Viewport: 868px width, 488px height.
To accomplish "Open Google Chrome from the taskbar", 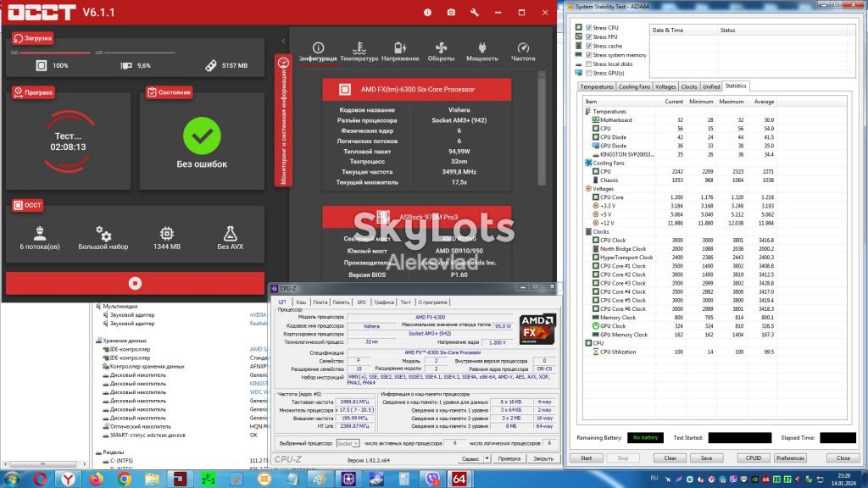I will point(124,479).
